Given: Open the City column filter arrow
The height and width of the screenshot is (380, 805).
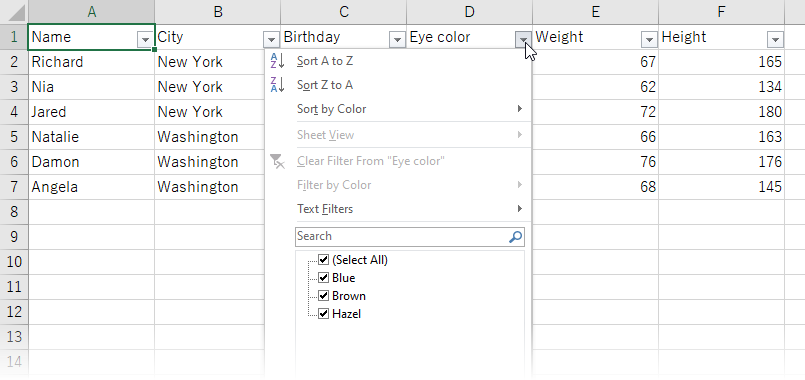Looking at the screenshot, I should click(271, 40).
